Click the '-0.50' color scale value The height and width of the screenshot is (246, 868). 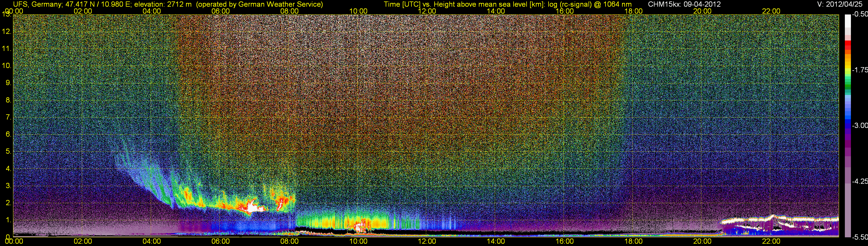click(x=860, y=14)
